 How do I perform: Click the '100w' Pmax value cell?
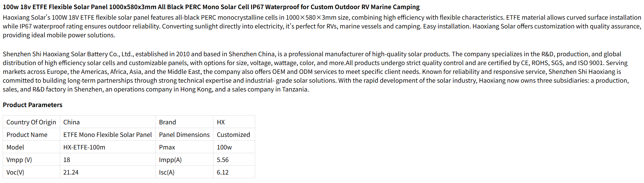point(224,147)
